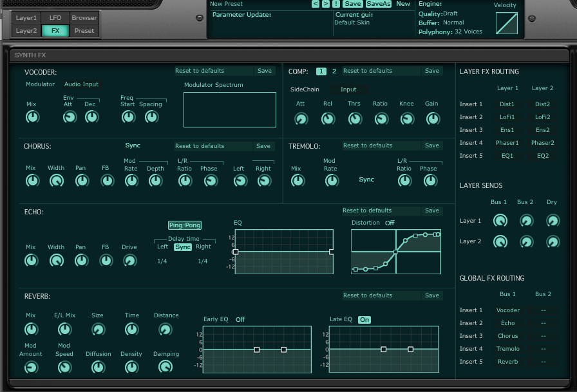Viewport: 577px width, 392px height.
Task: Adjust the Tremolo Mod Rate knob
Action: [x=331, y=181]
